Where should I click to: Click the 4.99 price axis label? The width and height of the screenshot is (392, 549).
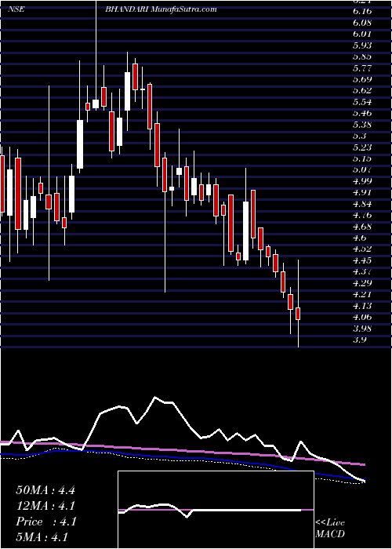362,181
